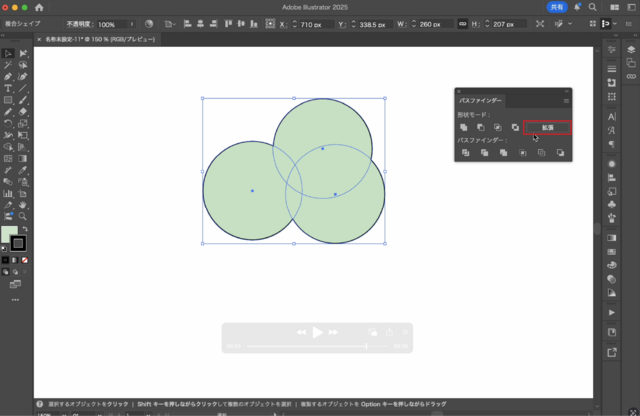Enable Draw Normal mode
Screen dimensions: 640x416
5,272
